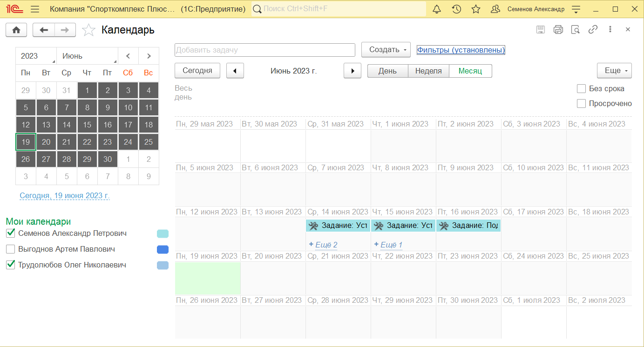The width and height of the screenshot is (644, 347).
Task: Enable the Просрочено checkbox
Action: click(581, 103)
